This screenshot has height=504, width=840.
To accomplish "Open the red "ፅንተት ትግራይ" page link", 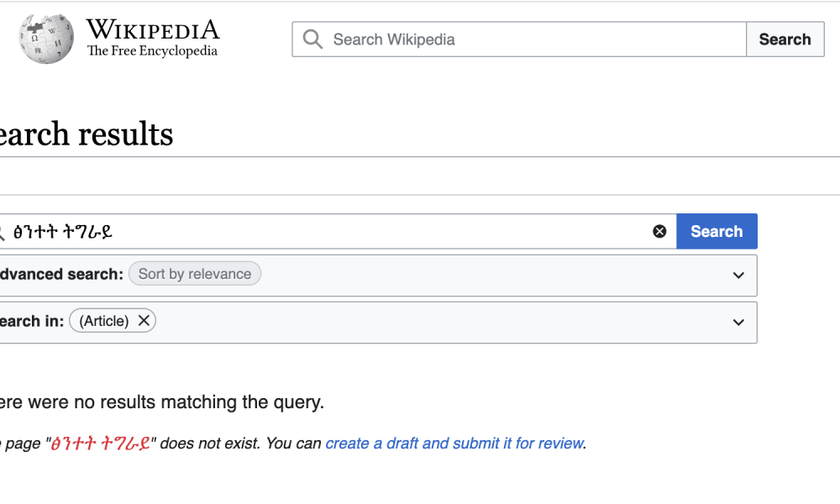I will coord(101,444).
